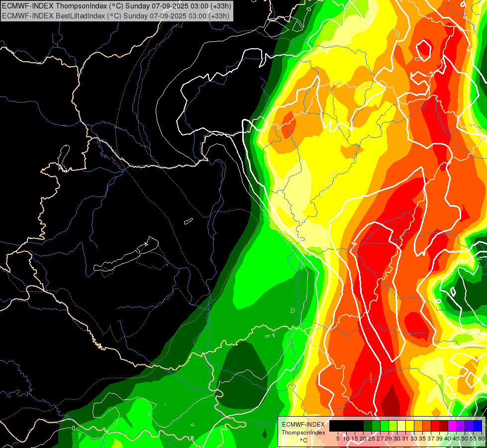
Task: Select the violet legend swatch (50–55)
Action: tap(469, 426)
